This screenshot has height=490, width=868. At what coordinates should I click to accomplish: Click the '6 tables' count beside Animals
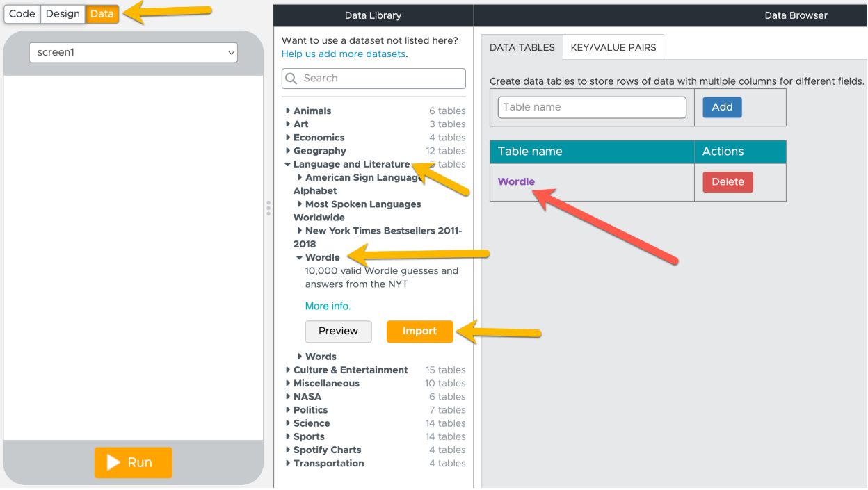click(447, 111)
